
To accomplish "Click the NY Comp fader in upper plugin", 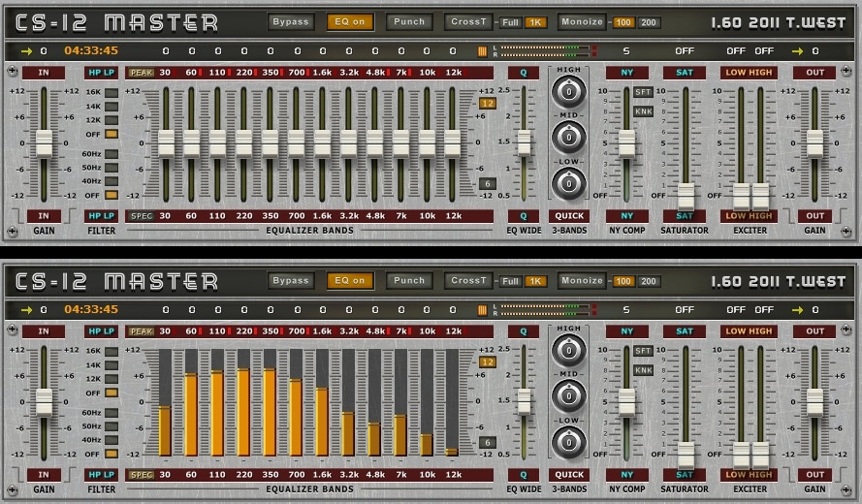I will tap(626, 143).
